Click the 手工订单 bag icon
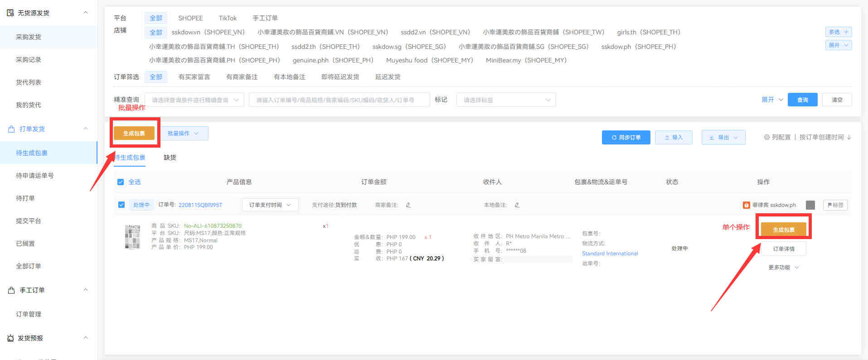 click(11, 290)
